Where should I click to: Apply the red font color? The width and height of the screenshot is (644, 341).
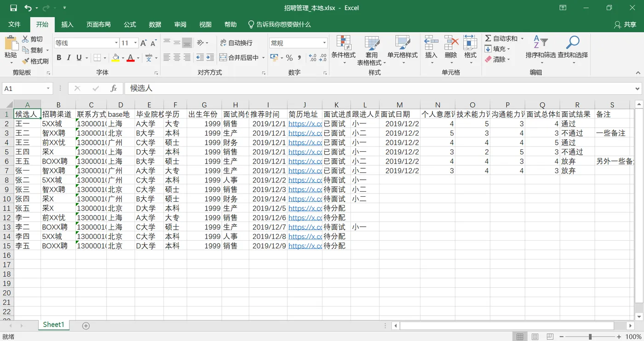[131, 57]
